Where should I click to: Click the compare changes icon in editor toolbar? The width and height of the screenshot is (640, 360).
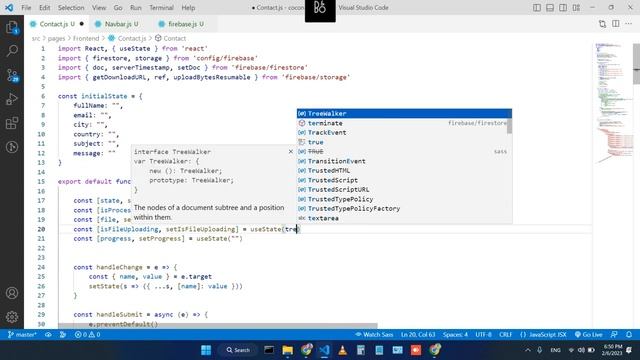tap(602, 24)
